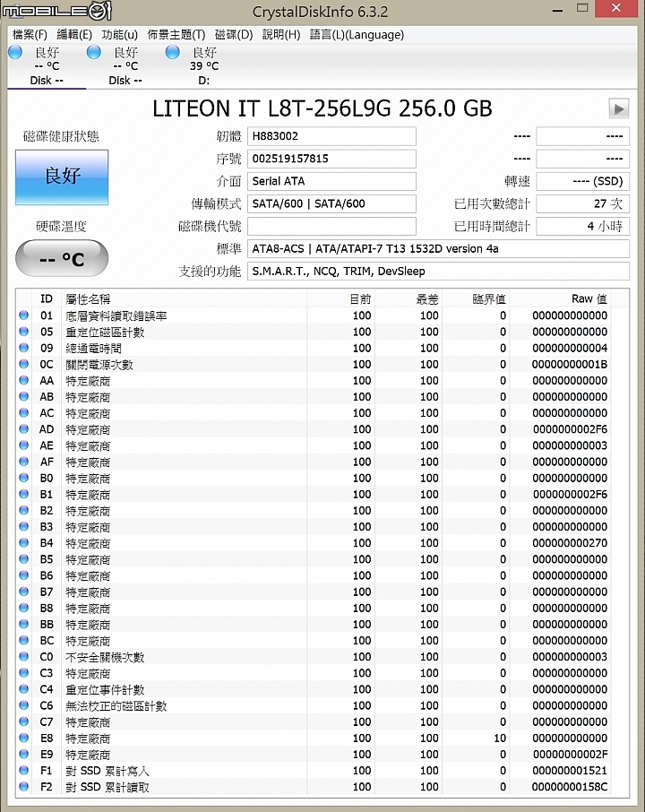The image size is (645, 812).
Task: Click the ID column header
Action: 46,298
